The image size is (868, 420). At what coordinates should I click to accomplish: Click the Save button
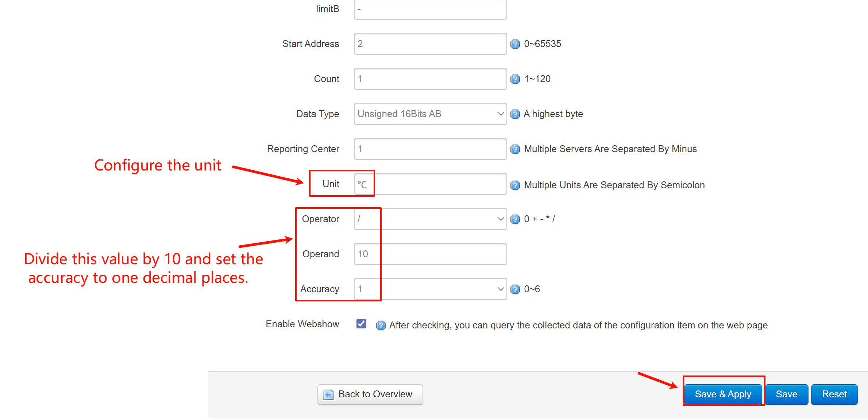pyautogui.click(x=786, y=394)
